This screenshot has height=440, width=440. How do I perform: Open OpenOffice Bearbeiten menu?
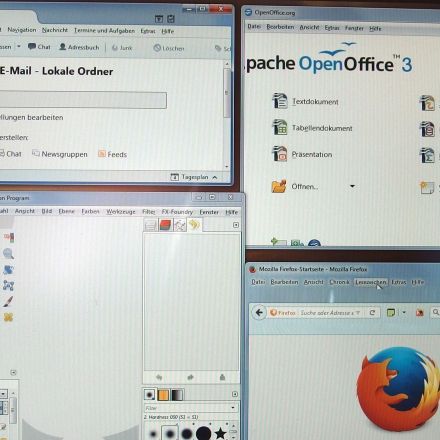[x=280, y=27]
